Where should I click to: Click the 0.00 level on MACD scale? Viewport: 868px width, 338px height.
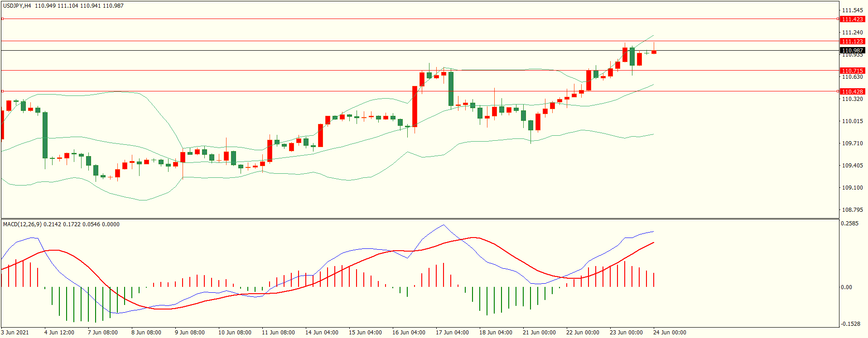(846, 287)
